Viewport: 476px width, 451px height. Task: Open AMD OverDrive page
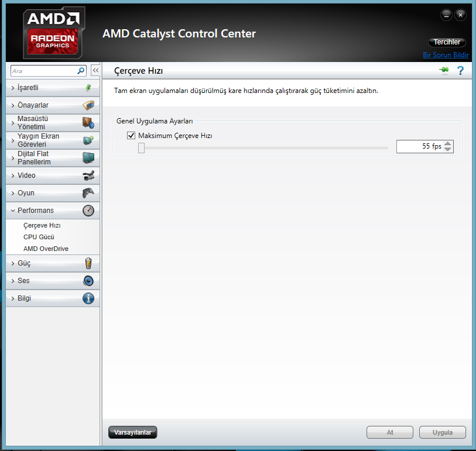[46, 249]
